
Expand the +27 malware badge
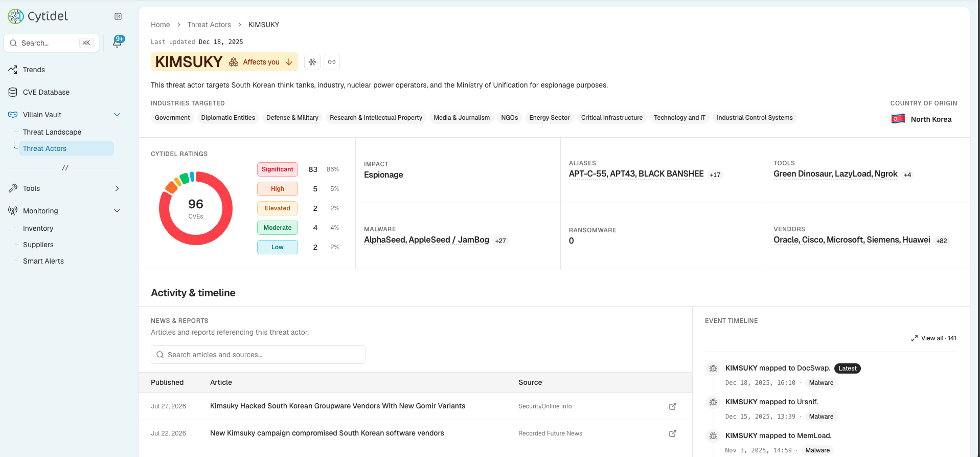500,241
